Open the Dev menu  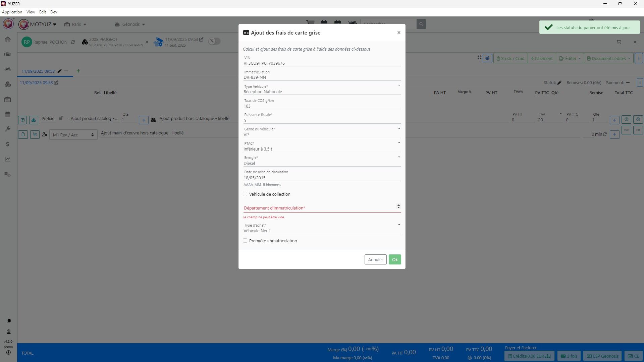tap(54, 12)
